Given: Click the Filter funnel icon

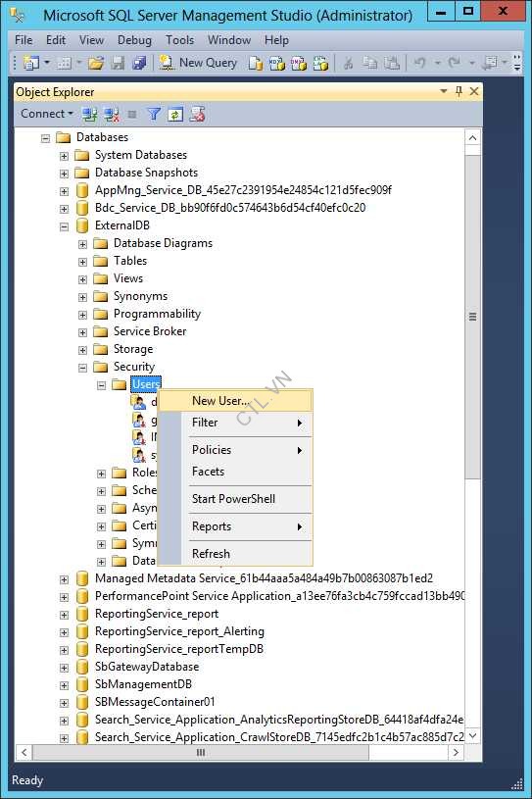Looking at the screenshot, I should point(154,114).
